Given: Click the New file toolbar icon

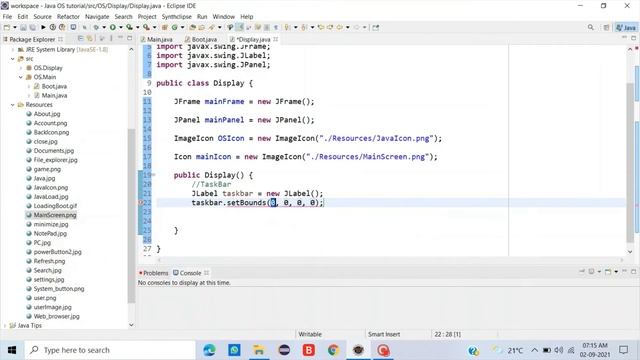Looking at the screenshot, I should [x=7, y=27].
